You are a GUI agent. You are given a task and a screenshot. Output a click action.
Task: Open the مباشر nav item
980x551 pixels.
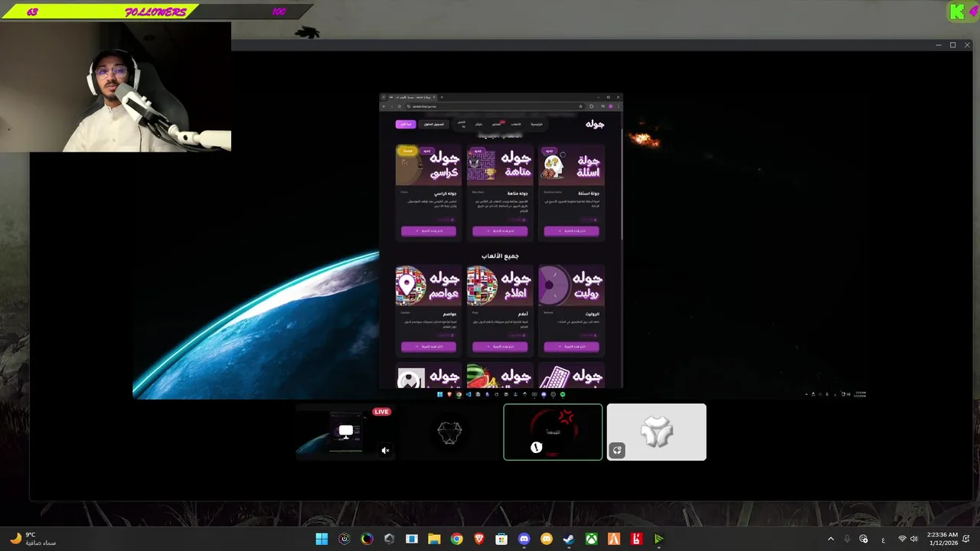(479, 124)
